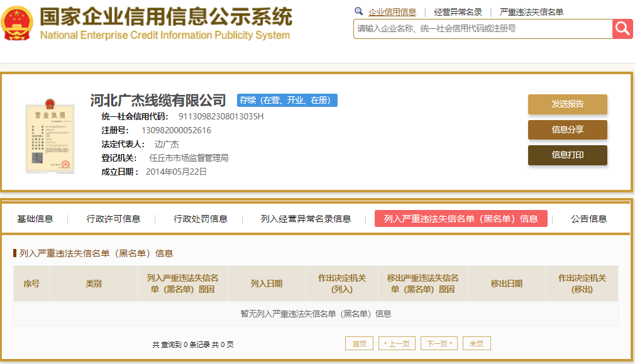Open the business license thumbnail image

(x=50, y=136)
